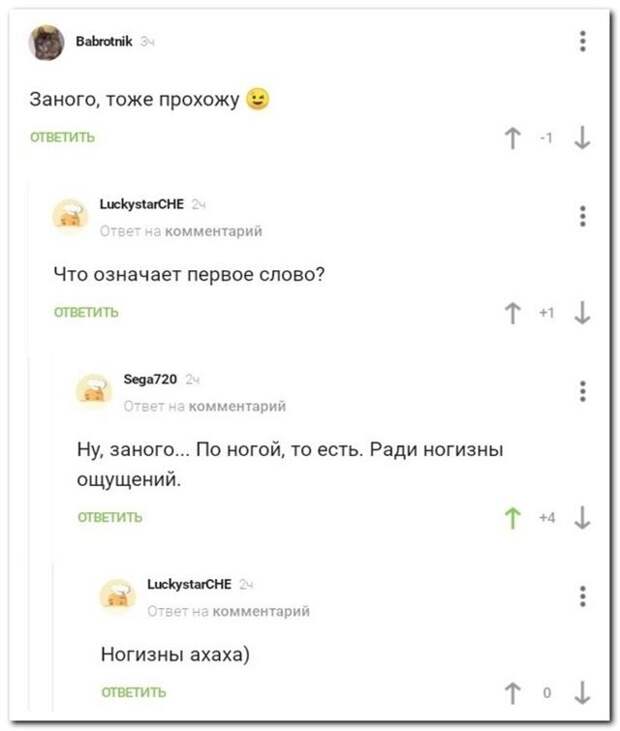Open three-dot menu on LuckystarCHE's first comment
620x731 pixels.
[x=583, y=215]
